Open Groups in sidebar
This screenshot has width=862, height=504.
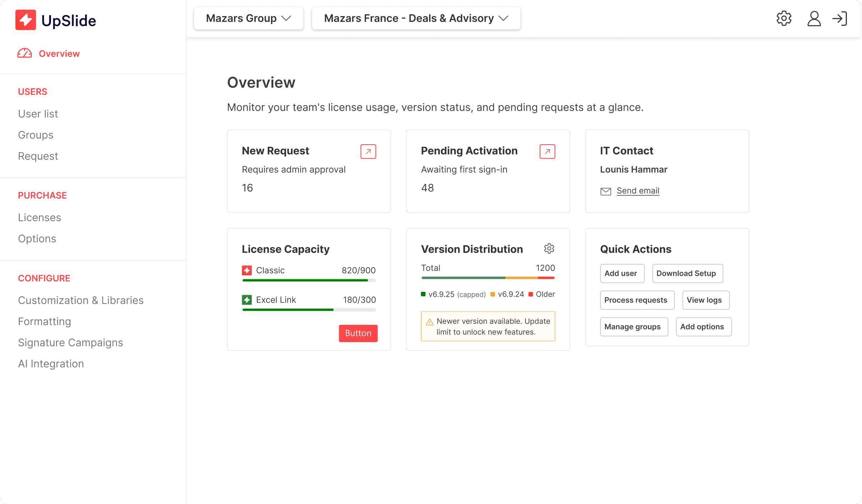(x=36, y=135)
